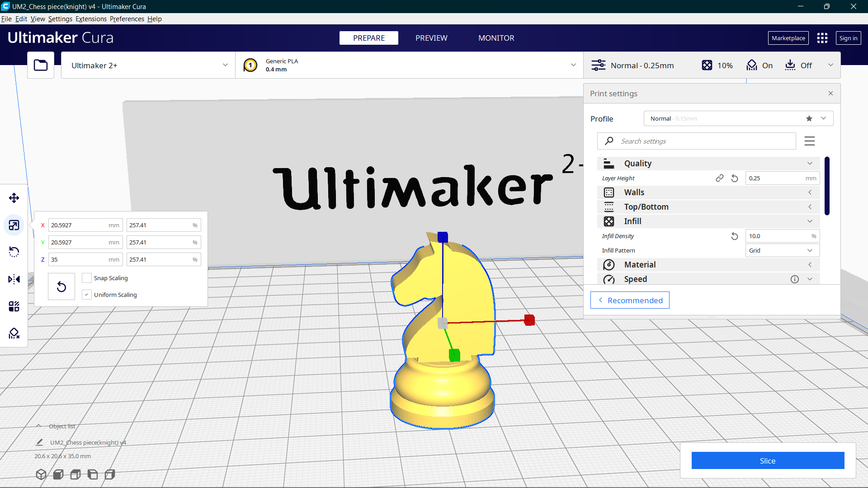Expand the Generic PLA material dropdown

pos(409,65)
